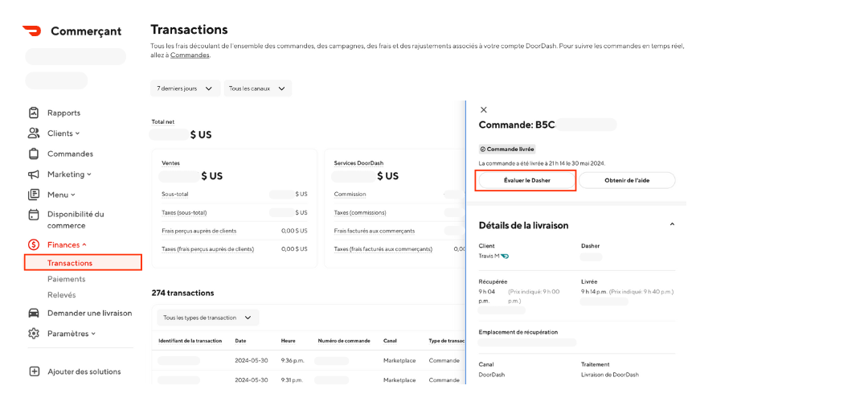The width and height of the screenshot is (868, 402).
Task: Close the Commande details panel
Action: pos(483,109)
